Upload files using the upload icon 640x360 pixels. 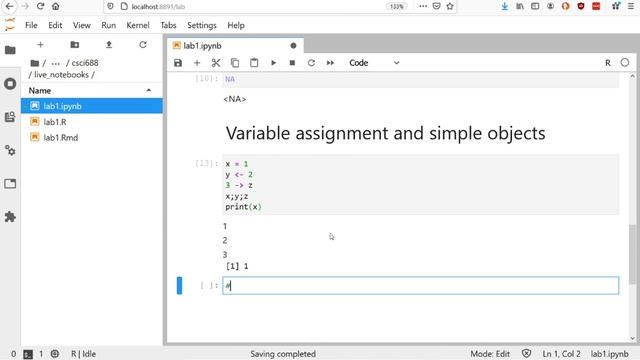point(109,44)
